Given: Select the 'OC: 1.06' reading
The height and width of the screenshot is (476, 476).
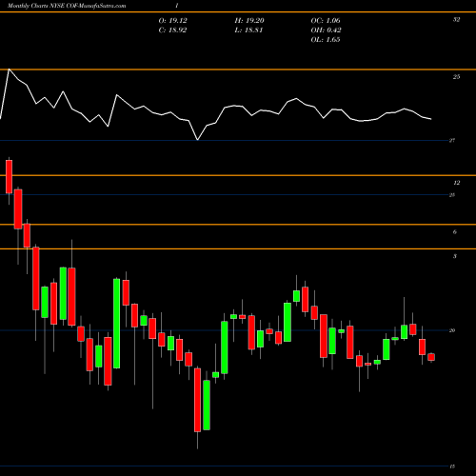Looking at the screenshot, I should click(326, 21).
